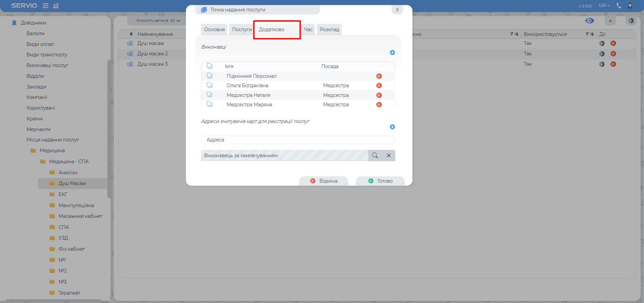This screenshot has height=303, width=644.
Task: Click search icon for default performer
Action: 375,156
